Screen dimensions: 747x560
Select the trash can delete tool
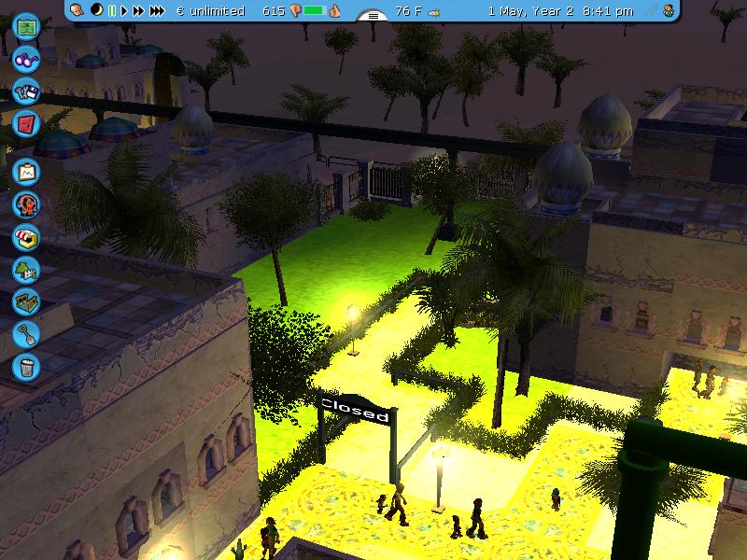(26, 367)
